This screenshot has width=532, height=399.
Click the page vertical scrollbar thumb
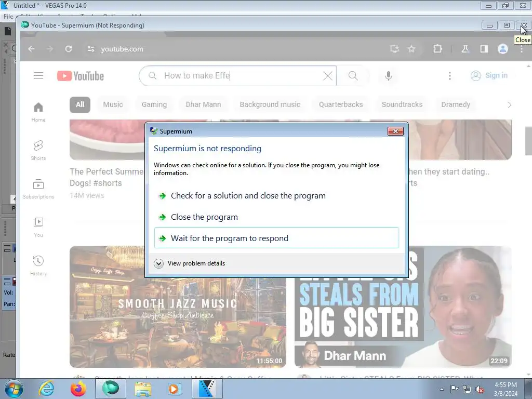click(x=528, y=141)
